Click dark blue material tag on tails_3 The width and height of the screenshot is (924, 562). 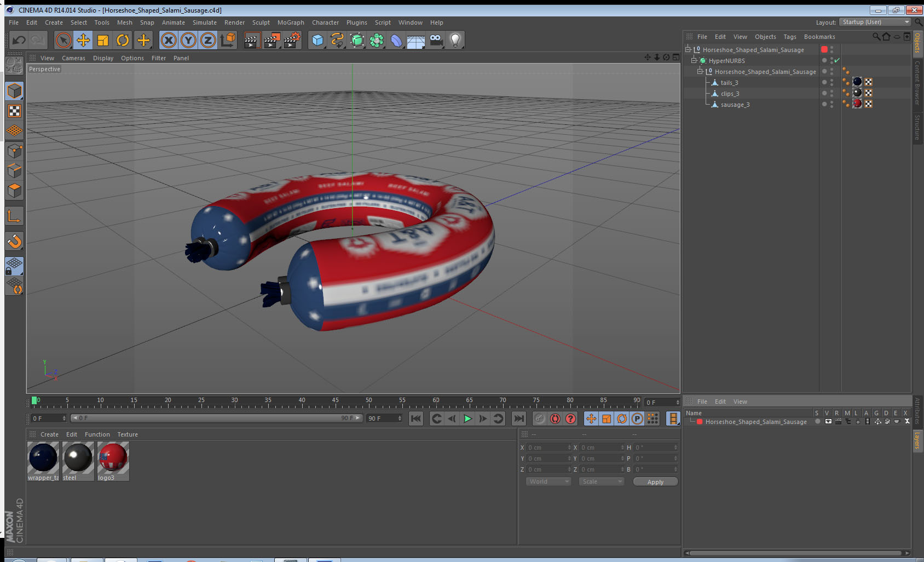(857, 82)
